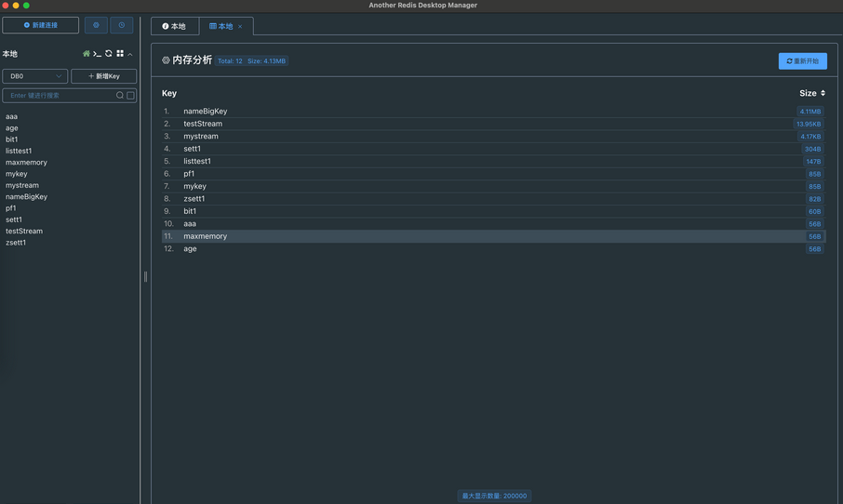The image size is (843, 504).
Task: Switch to the first 本地 info tab
Action: point(175,26)
